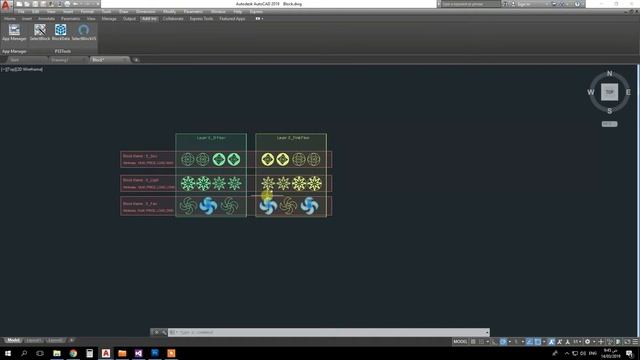Toggle the MODEL space button
The width and height of the screenshot is (640, 360).
pyautogui.click(x=460, y=342)
